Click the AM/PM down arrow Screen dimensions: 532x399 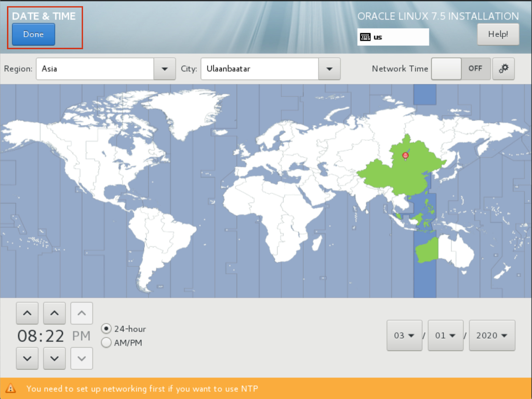point(81,358)
